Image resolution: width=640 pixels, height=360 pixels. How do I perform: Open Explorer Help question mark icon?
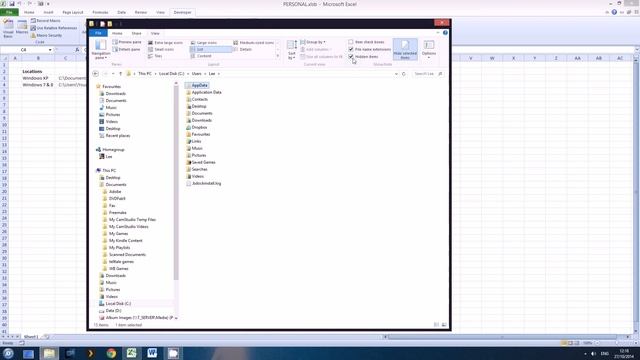click(x=445, y=33)
